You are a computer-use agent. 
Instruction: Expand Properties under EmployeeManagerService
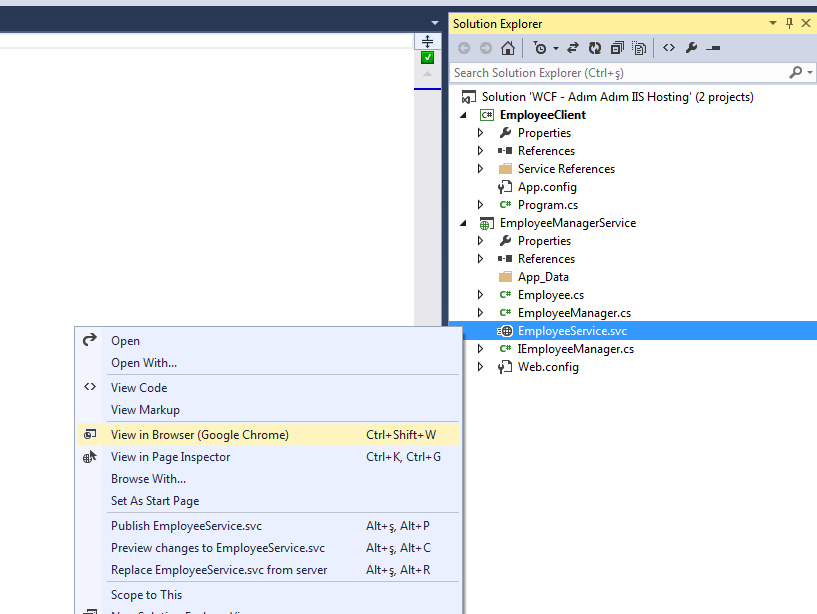pos(480,241)
